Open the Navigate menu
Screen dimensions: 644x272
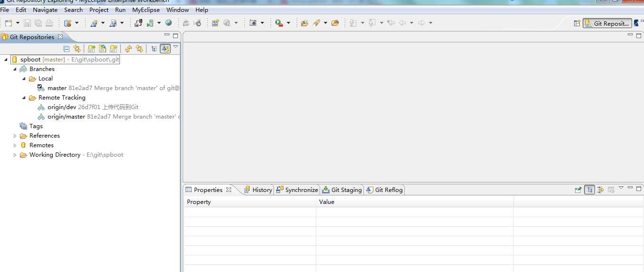45,10
